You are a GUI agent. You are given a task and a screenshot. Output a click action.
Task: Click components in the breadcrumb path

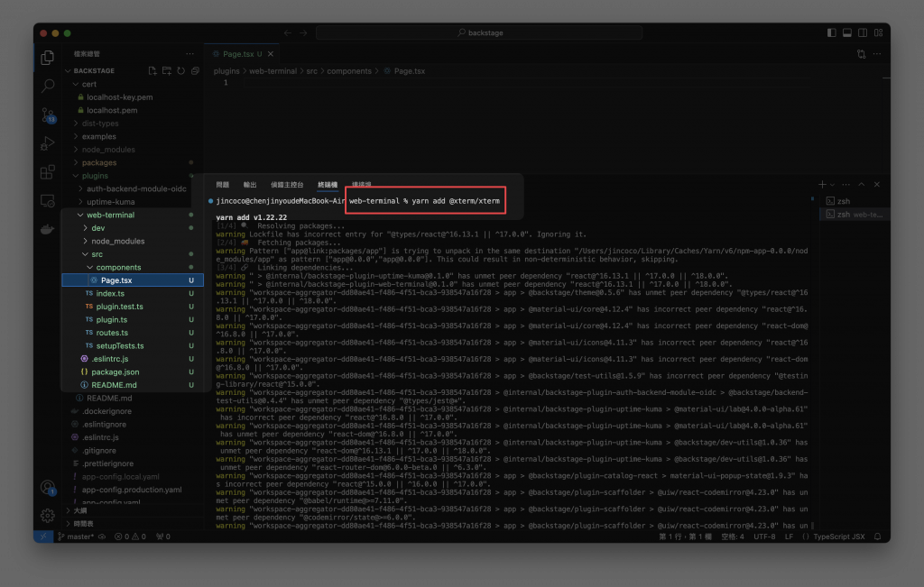point(349,71)
